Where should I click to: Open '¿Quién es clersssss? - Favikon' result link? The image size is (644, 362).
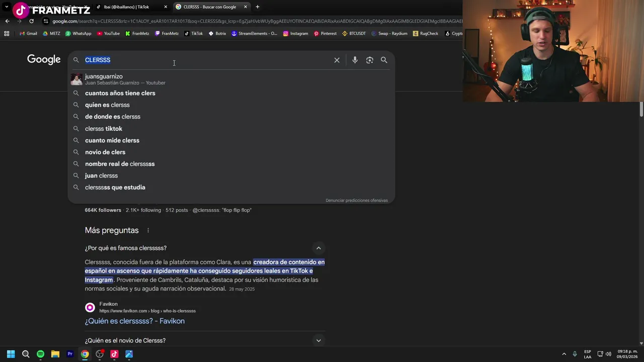pos(135,321)
